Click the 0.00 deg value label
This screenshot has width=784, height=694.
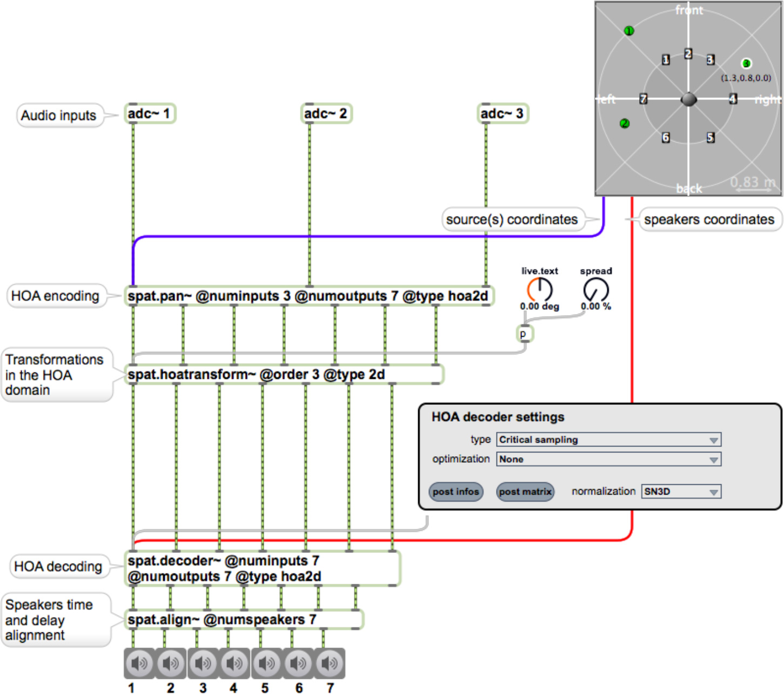(540, 306)
